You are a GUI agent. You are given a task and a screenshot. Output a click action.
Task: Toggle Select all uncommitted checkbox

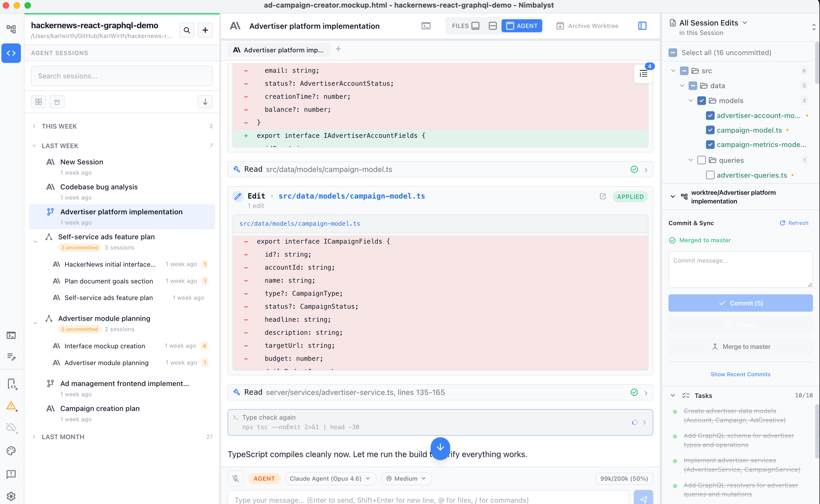point(673,52)
